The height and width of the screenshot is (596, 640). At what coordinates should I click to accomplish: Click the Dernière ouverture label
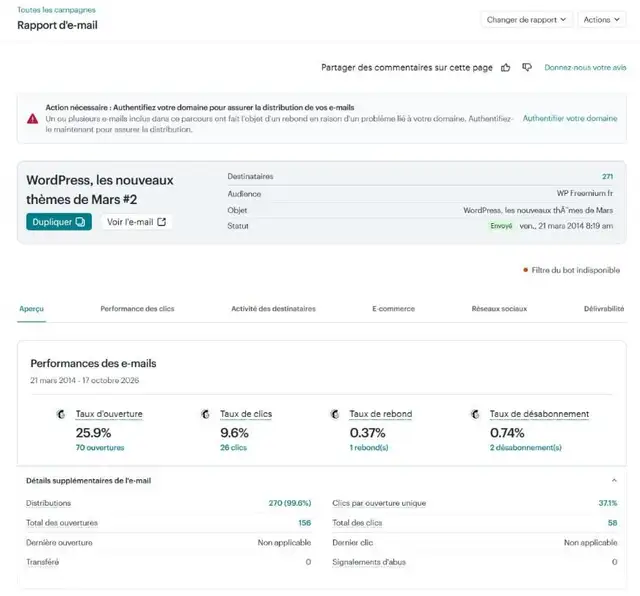(x=59, y=543)
